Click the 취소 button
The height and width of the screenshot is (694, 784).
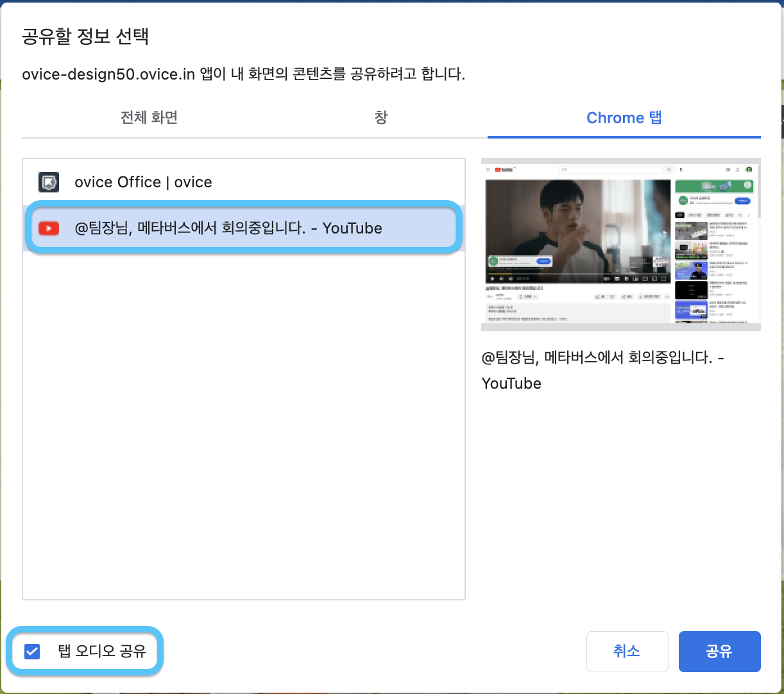[x=627, y=652]
